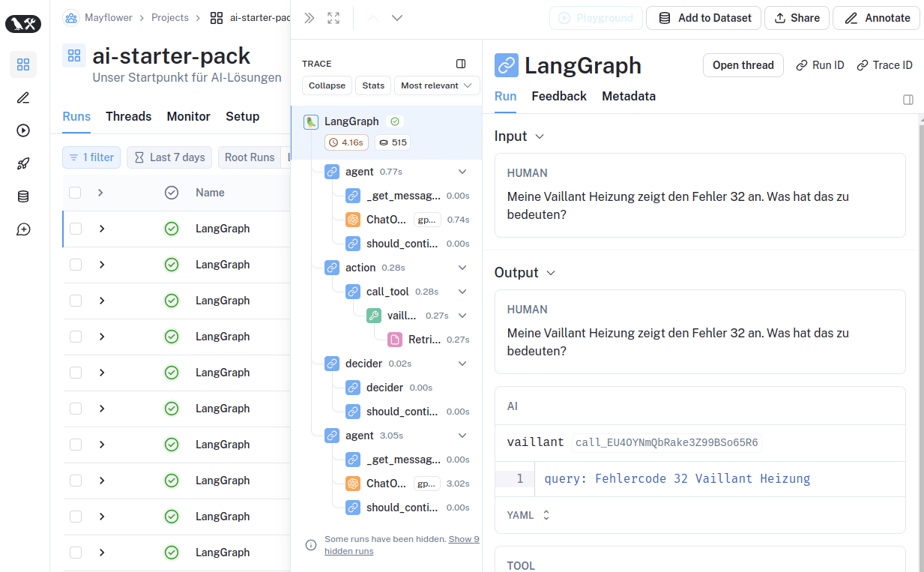Copy the Trace ID link
Screen dimensions: 924x572
[885, 65]
